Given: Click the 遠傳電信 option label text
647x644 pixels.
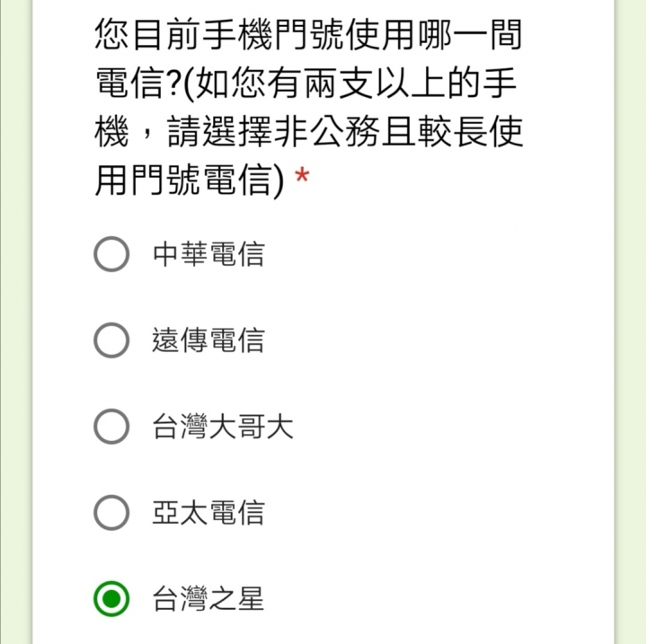Looking at the screenshot, I should point(208,340).
